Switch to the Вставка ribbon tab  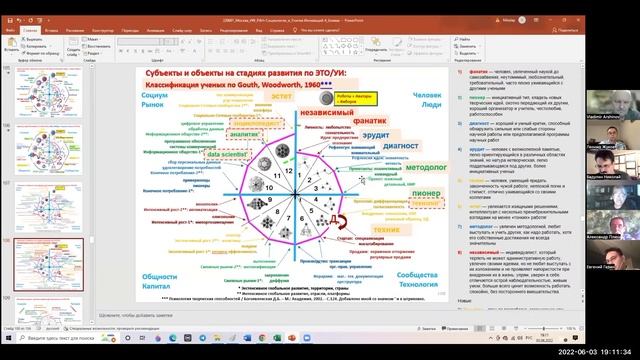tap(51, 31)
